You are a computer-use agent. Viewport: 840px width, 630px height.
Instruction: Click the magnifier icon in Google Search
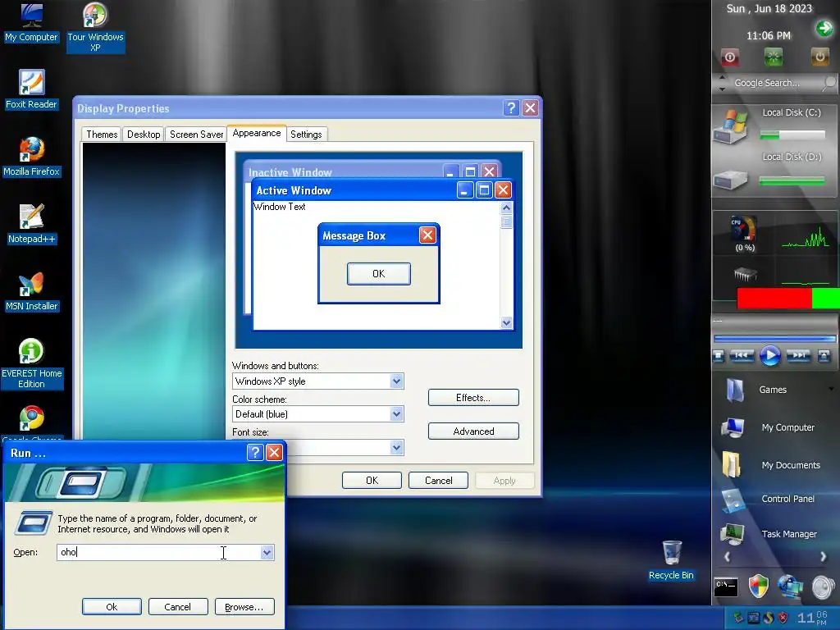click(829, 83)
